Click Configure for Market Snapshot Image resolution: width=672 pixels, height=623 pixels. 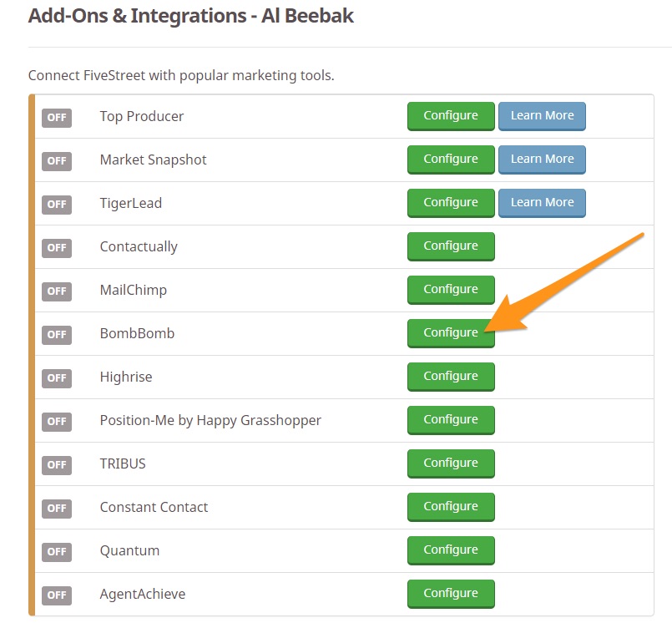[451, 159]
